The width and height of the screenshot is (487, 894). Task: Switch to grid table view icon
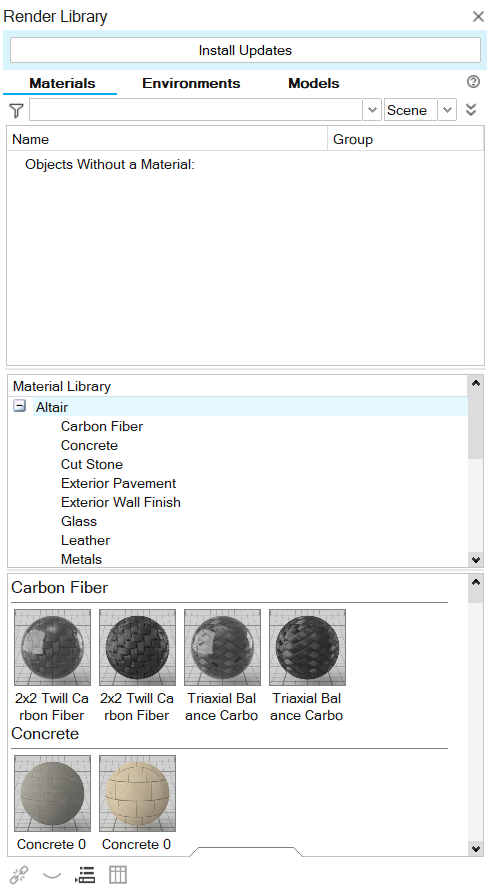[118, 875]
